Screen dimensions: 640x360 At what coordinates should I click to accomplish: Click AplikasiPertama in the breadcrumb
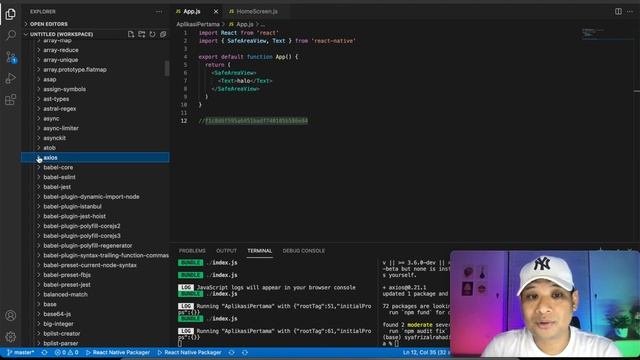(198, 24)
